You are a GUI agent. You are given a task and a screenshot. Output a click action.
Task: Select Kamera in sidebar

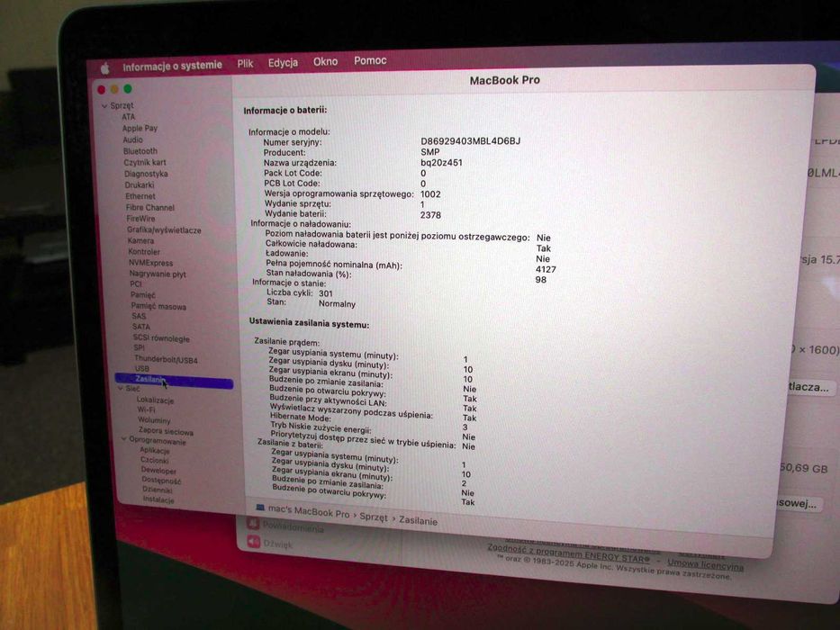(x=140, y=240)
